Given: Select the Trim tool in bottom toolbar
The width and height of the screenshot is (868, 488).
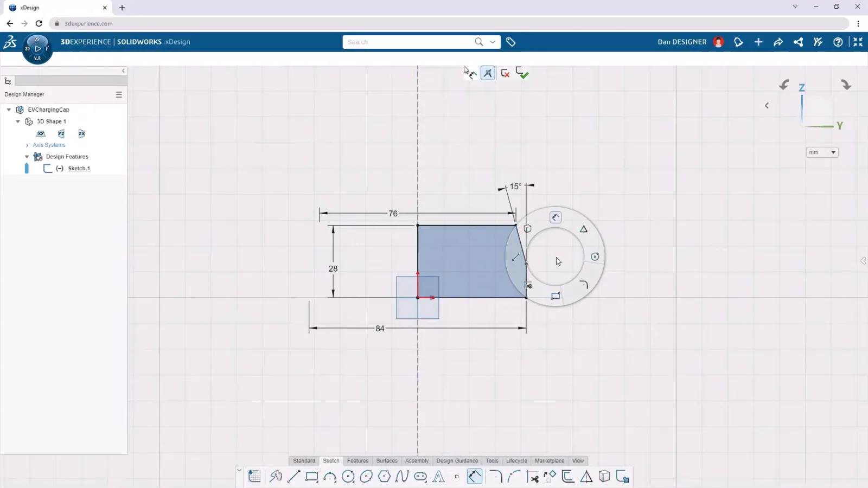Looking at the screenshot, I should point(532,477).
